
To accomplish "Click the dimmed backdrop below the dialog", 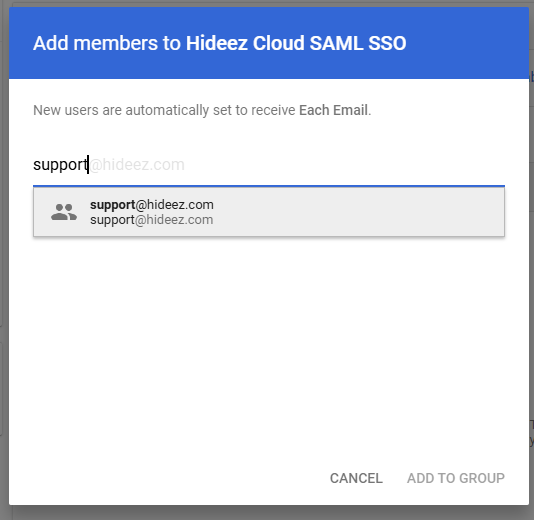I will click(x=269, y=513).
